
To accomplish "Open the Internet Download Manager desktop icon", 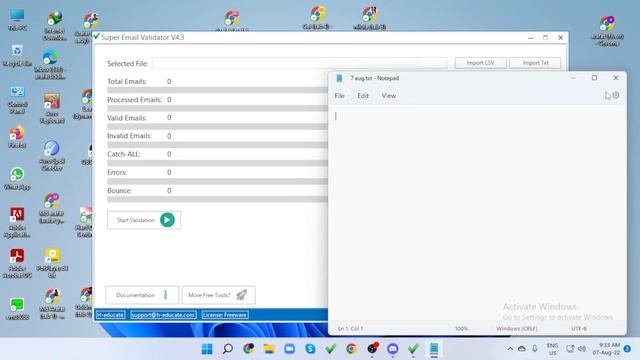I will 55,25.
